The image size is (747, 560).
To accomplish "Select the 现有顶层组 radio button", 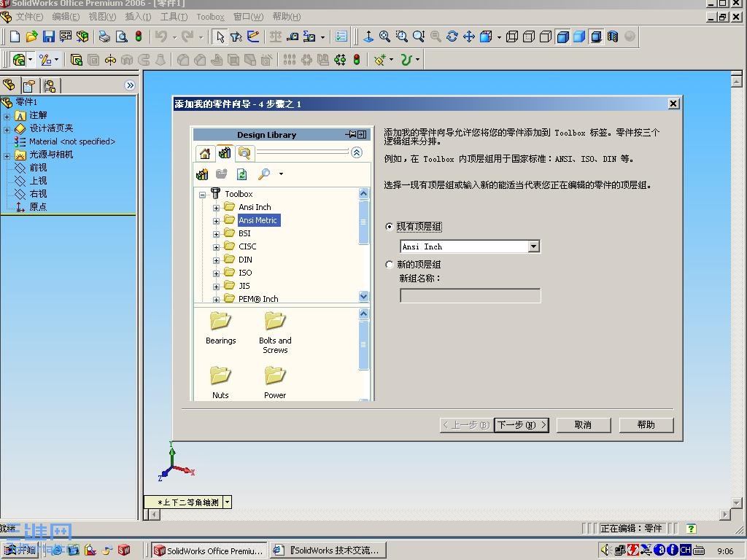I will (x=390, y=227).
